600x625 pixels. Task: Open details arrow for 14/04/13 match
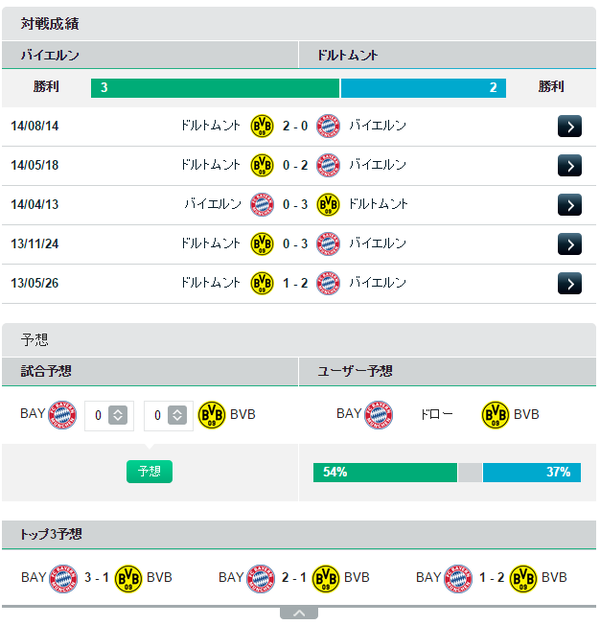pyautogui.click(x=570, y=205)
